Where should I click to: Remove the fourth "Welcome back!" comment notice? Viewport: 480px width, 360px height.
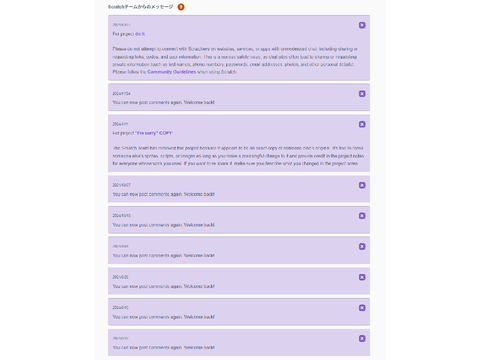pyautogui.click(x=362, y=247)
